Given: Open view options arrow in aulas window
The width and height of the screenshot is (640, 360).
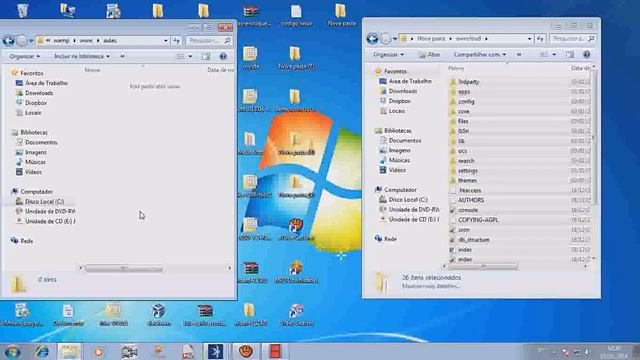Looking at the screenshot, I should point(190,56).
